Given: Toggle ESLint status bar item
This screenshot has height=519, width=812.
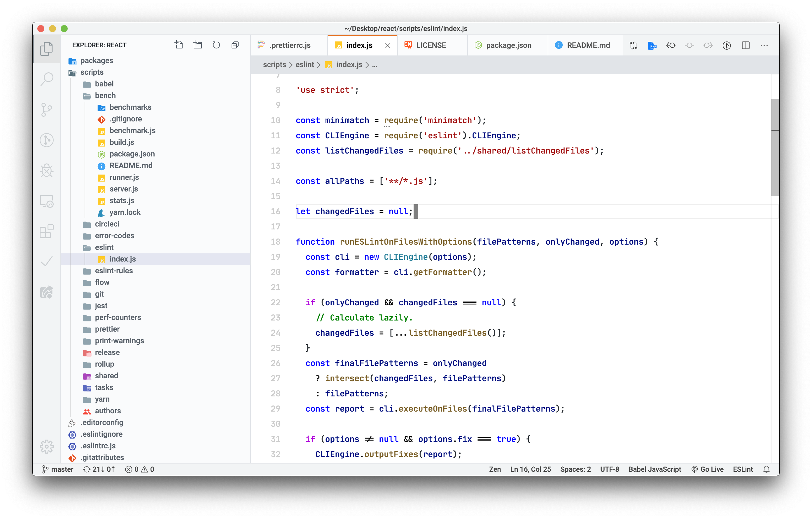Looking at the screenshot, I should [x=743, y=469].
